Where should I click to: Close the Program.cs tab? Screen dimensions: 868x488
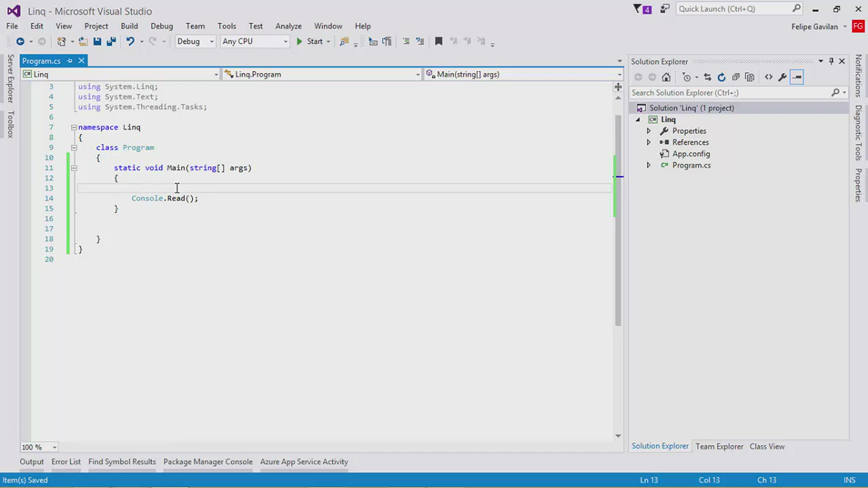click(81, 61)
